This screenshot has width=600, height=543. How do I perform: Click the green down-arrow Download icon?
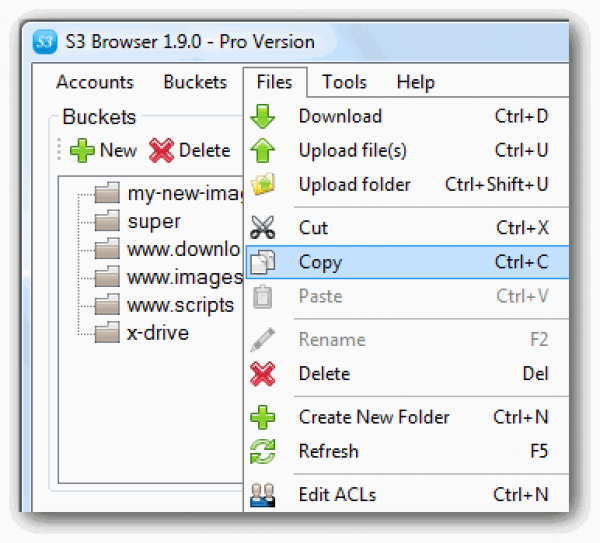tap(262, 116)
